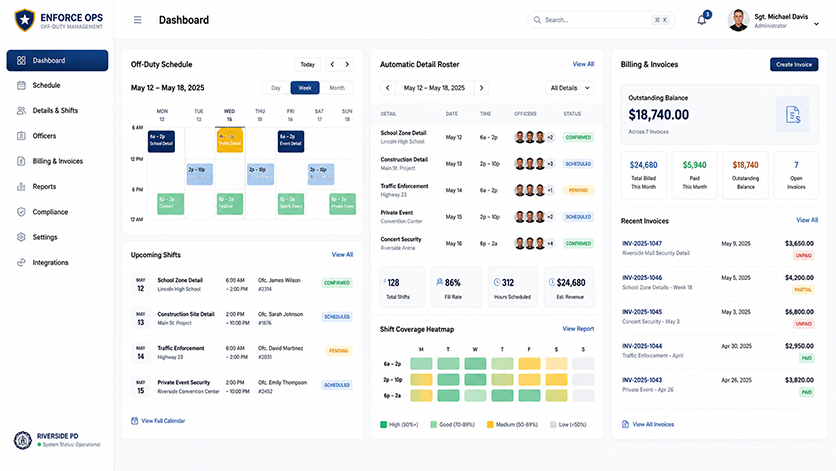
Task: Click the invoice document icon on Outstanding Balance
Action: click(793, 114)
